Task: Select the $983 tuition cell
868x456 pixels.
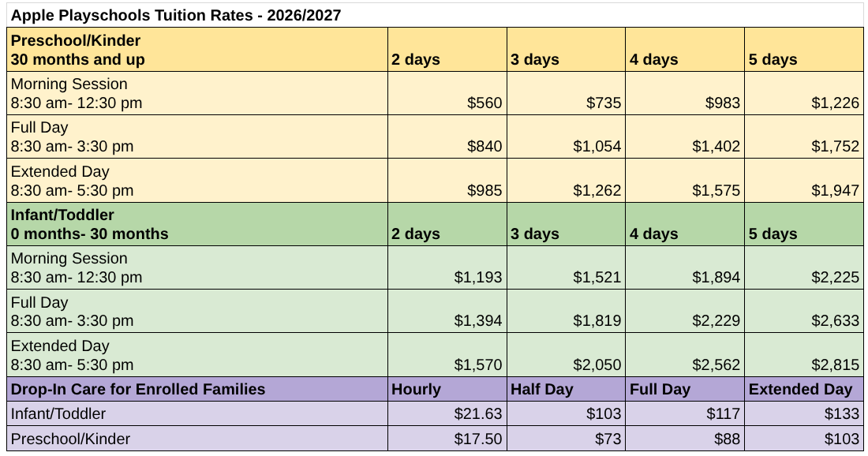Action: pyautogui.click(x=685, y=93)
